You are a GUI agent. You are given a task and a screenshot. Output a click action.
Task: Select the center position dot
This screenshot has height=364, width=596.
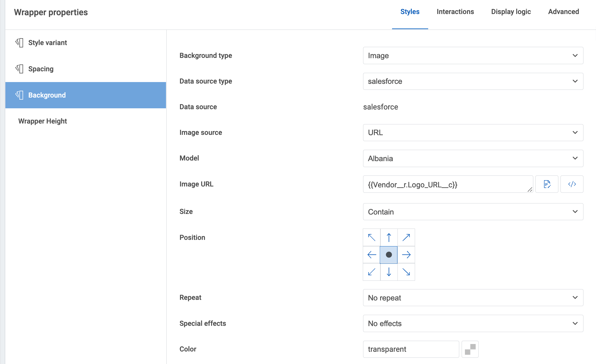tap(389, 255)
